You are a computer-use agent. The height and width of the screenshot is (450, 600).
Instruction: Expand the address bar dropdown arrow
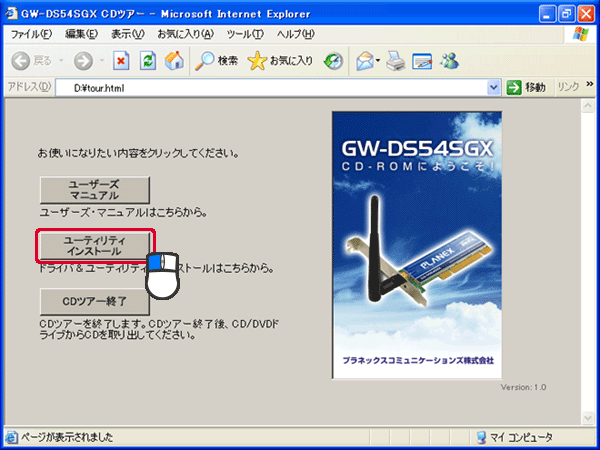(493, 88)
